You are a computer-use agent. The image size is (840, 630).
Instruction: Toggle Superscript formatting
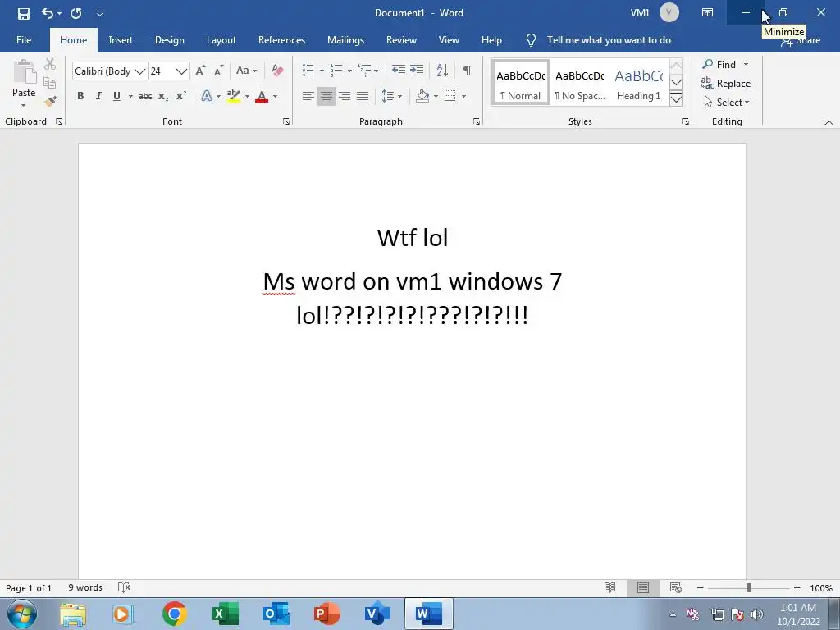click(x=181, y=97)
